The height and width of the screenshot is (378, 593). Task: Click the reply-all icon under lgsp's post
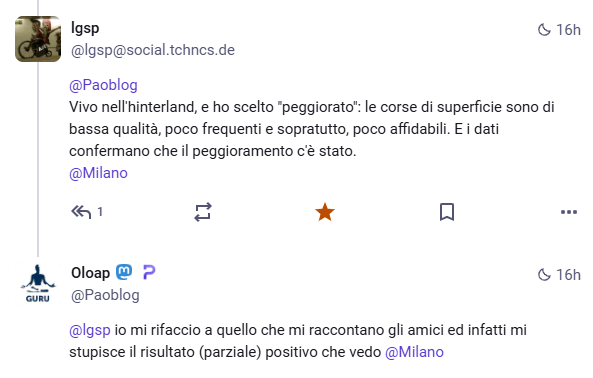click(x=81, y=212)
